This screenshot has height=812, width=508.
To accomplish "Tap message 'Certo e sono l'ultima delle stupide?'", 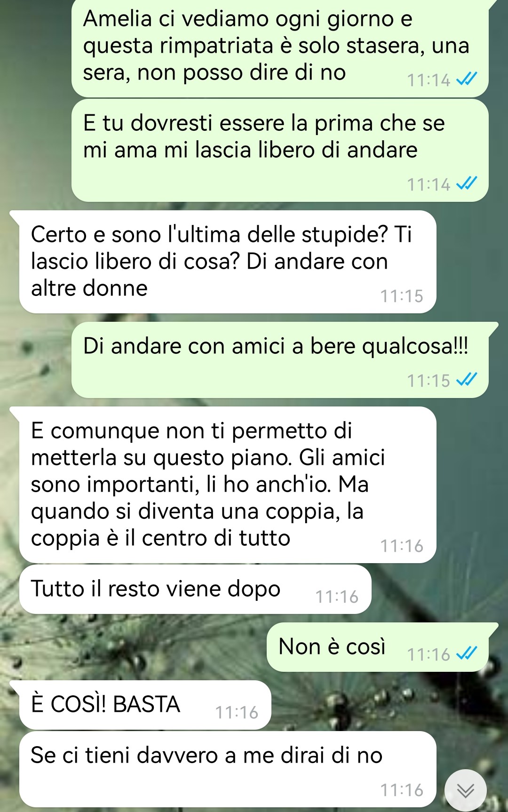I will point(228,262).
